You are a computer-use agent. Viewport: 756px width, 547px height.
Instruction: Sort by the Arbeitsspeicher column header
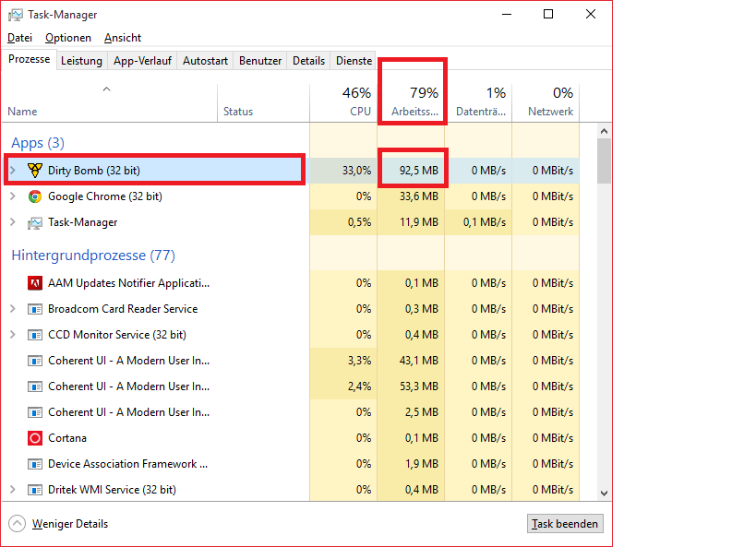411,101
